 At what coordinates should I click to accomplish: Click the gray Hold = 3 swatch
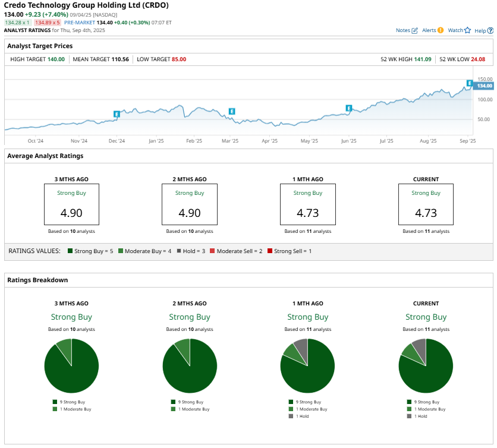click(179, 251)
